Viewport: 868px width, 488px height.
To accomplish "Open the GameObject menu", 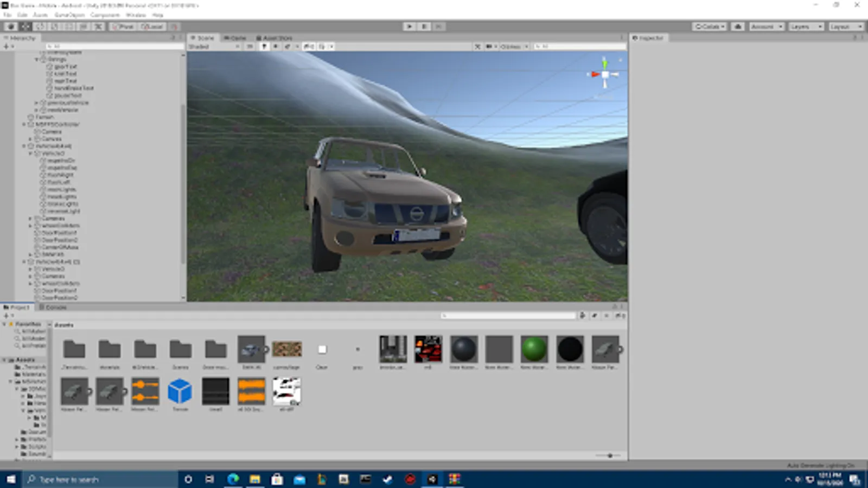I will coord(69,15).
